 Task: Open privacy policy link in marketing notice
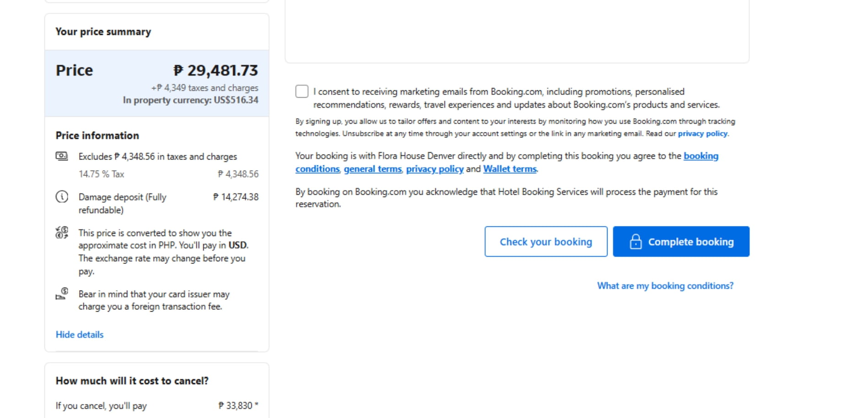point(702,134)
